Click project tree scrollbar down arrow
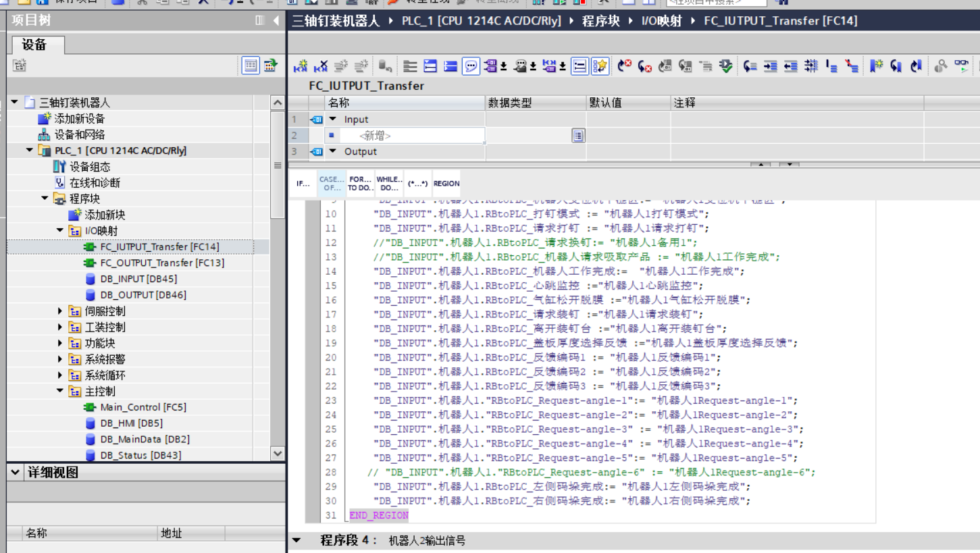The width and height of the screenshot is (980, 553). tap(278, 454)
